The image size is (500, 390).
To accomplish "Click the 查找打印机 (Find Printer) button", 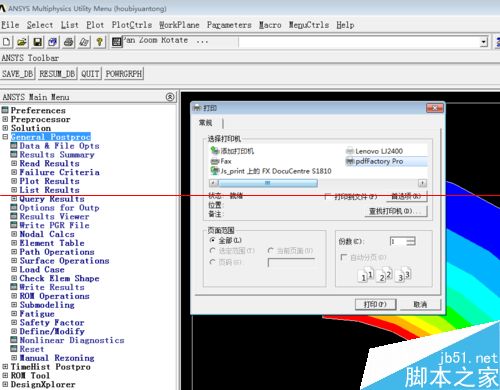I will click(x=395, y=211).
